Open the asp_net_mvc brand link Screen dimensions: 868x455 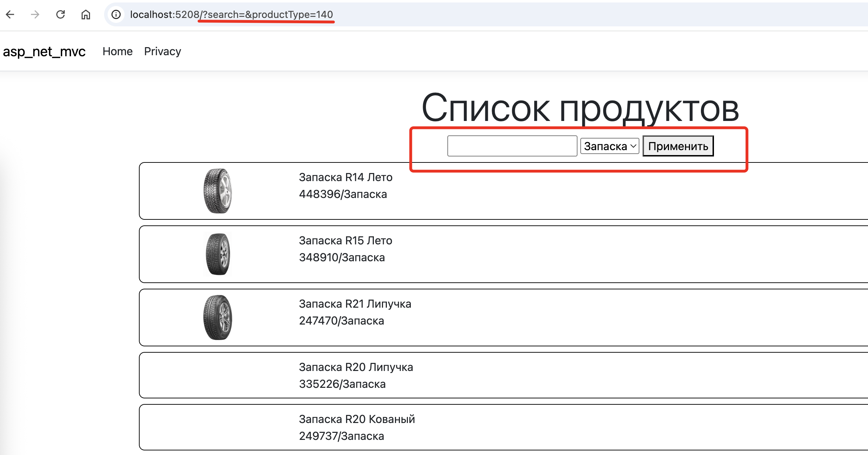tap(44, 52)
